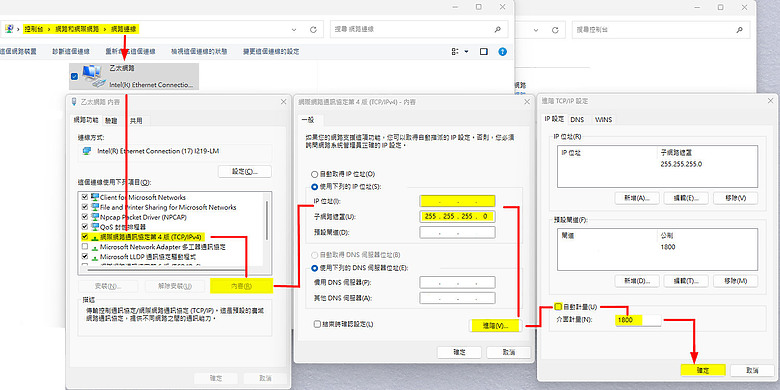780x390 pixels.
Task: Uncheck QoS 封包排程器 checkbox
Action: coord(85,227)
